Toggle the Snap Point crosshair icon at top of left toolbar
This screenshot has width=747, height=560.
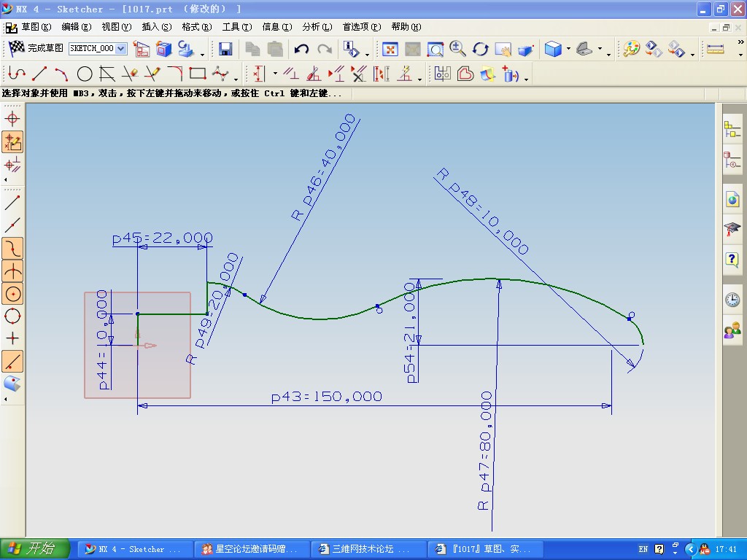(12, 119)
